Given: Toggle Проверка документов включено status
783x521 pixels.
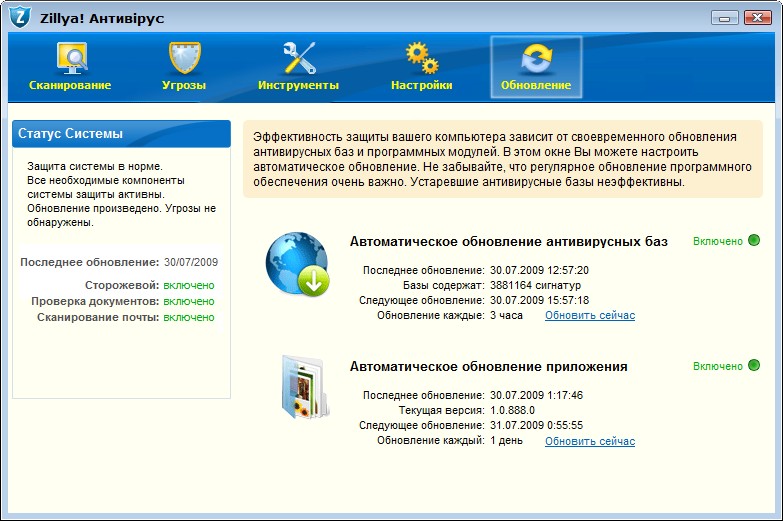Looking at the screenshot, I should [x=189, y=301].
